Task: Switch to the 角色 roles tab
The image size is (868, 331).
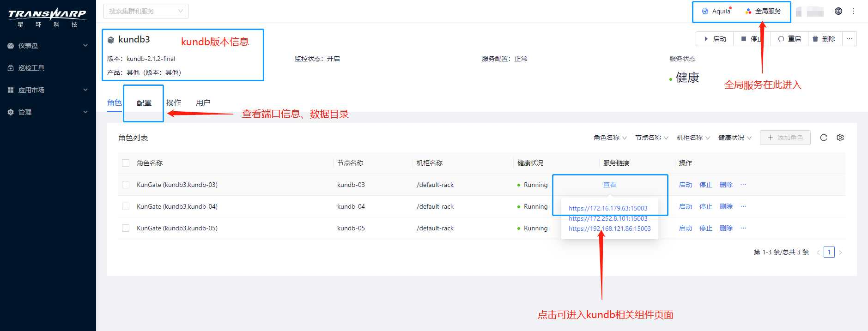Action: (x=115, y=102)
